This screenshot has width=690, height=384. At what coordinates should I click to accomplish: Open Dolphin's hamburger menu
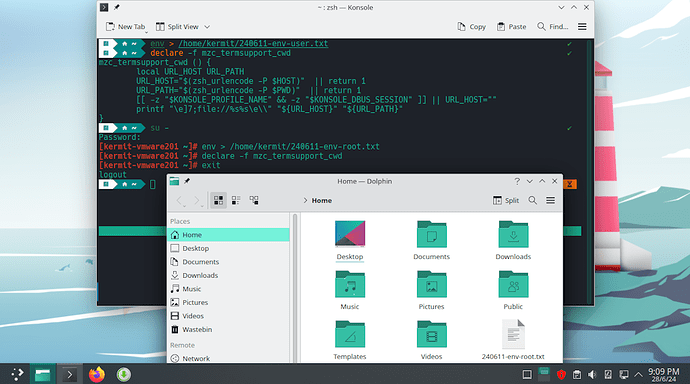pyautogui.click(x=551, y=201)
